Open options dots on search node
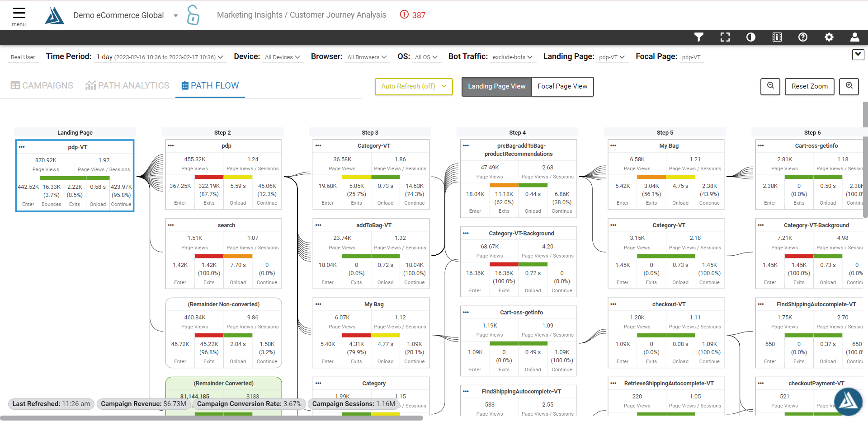The width and height of the screenshot is (868, 421). click(x=171, y=225)
